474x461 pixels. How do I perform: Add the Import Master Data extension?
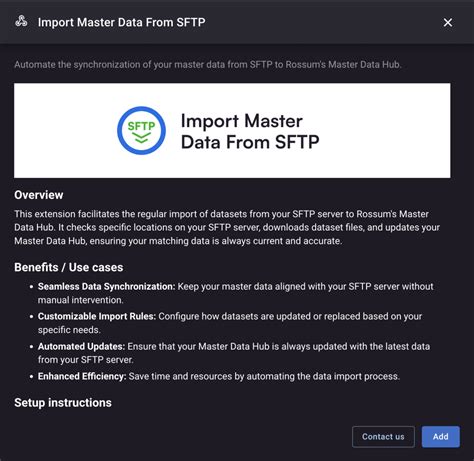click(441, 437)
